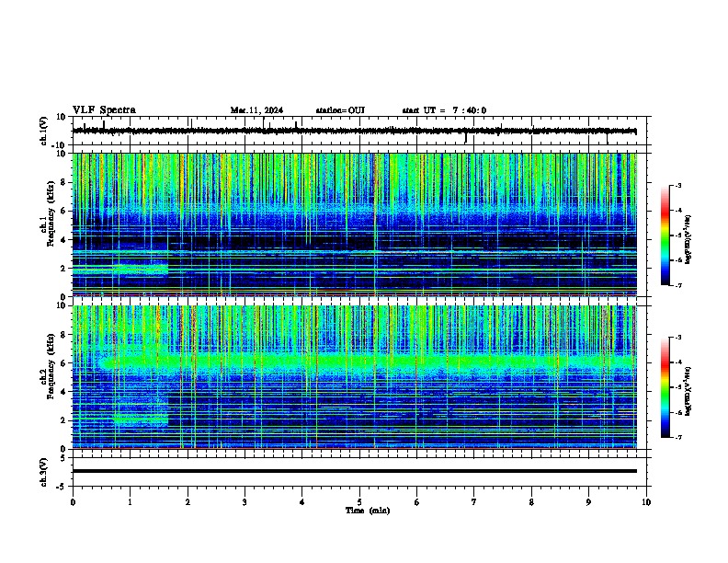This screenshot has height=563, width=728.
Task: Click the "8" kHz tick on ch.2 spectrogram
Action: pyautogui.click(x=63, y=334)
